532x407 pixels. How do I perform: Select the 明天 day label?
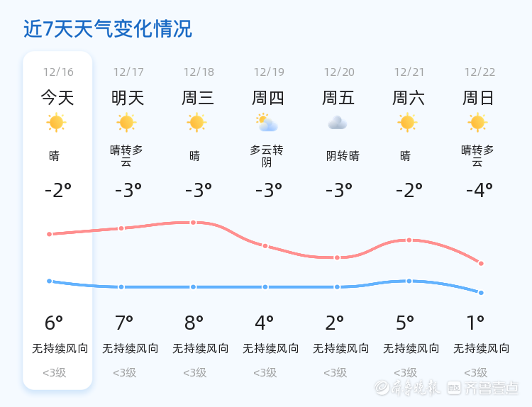(x=128, y=98)
